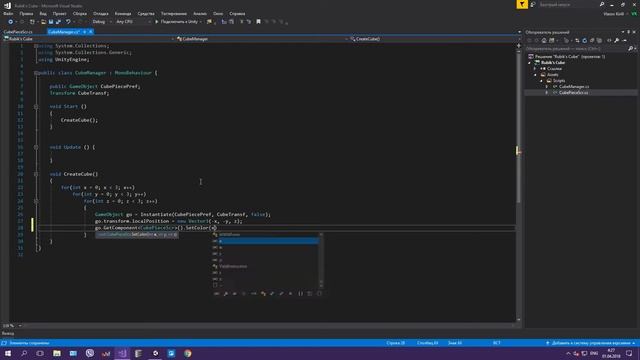This screenshot has width=640, height=360.
Task: Click the VK account avatar
Action: [x=634, y=13]
